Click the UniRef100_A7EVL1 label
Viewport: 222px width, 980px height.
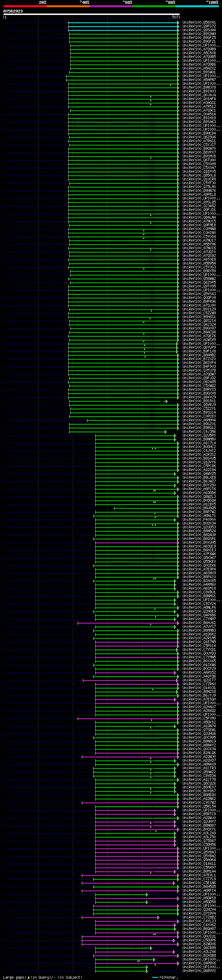(x=199, y=875)
